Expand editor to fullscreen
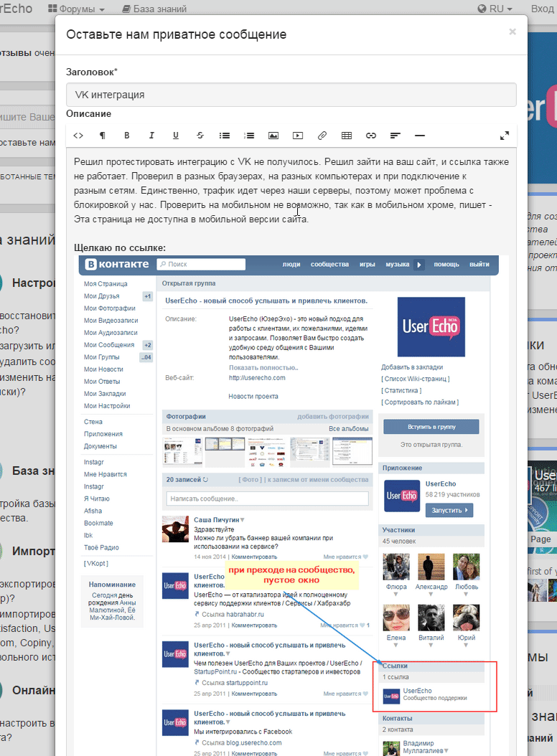This screenshot has width=557, height=756. click(505, 136)
